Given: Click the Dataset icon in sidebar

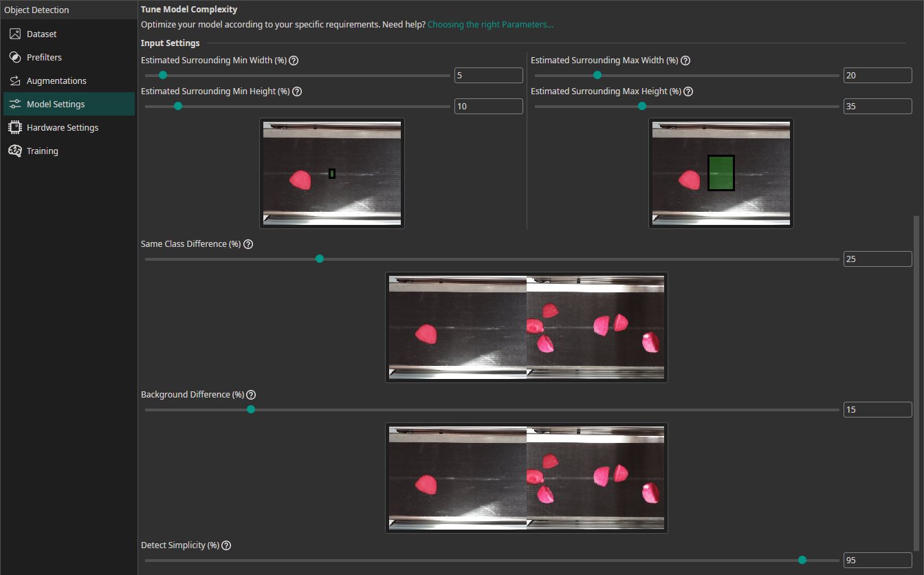Looking at the screenshot, I should pyautogui.click(x=15, y=34).
